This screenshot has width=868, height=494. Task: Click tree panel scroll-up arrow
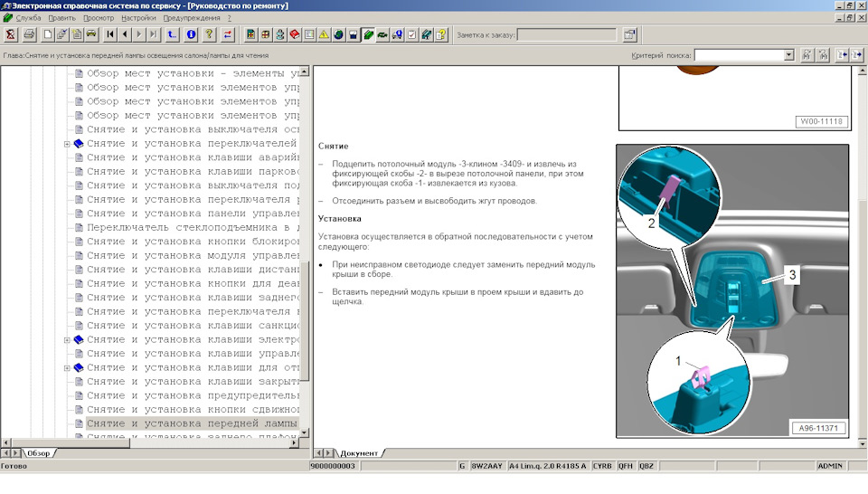(305, 71)
